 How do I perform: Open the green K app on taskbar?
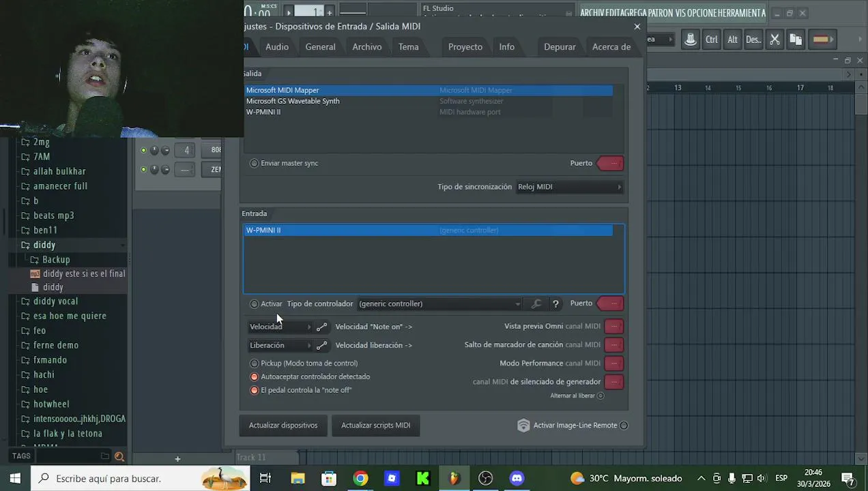click(x=423, y=479)
